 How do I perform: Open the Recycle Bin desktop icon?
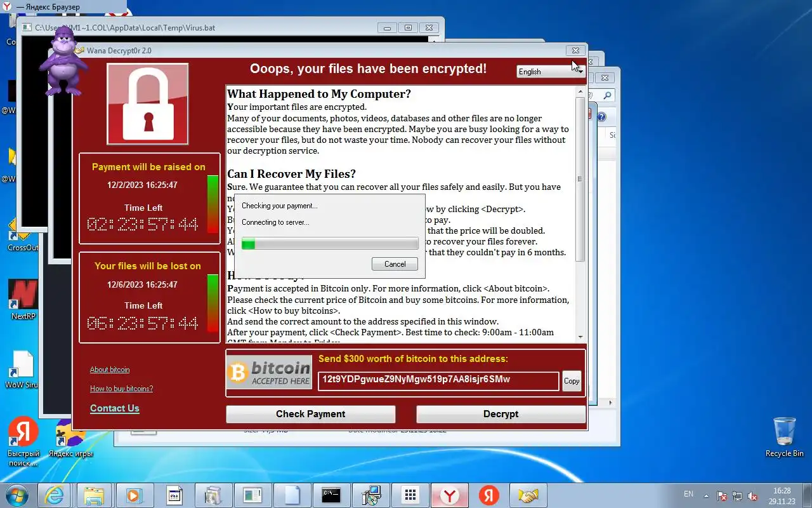pos(785,437)
